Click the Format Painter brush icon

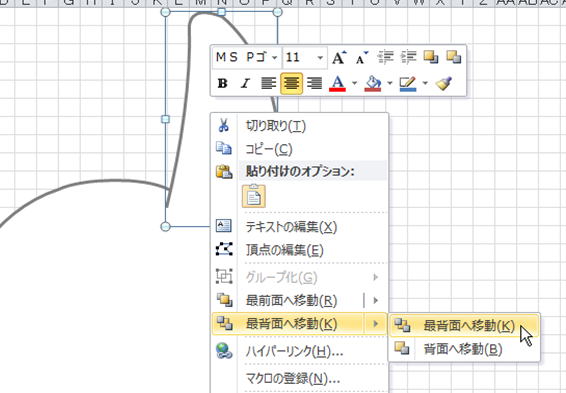pos(444,83)
